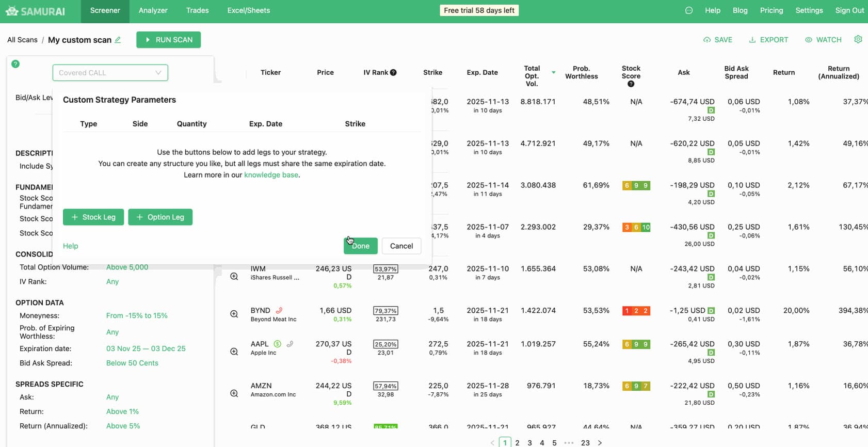The width and height of the screenshot is (868, 447).
Task: Change the Bid Ask Spread filter value
Action: pos(132,363)
